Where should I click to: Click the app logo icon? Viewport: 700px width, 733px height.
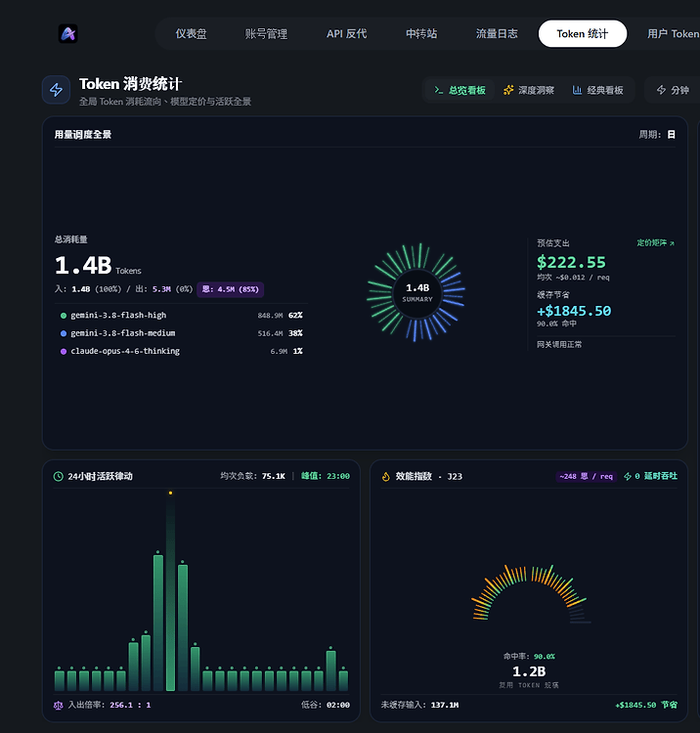click(67, 33)
